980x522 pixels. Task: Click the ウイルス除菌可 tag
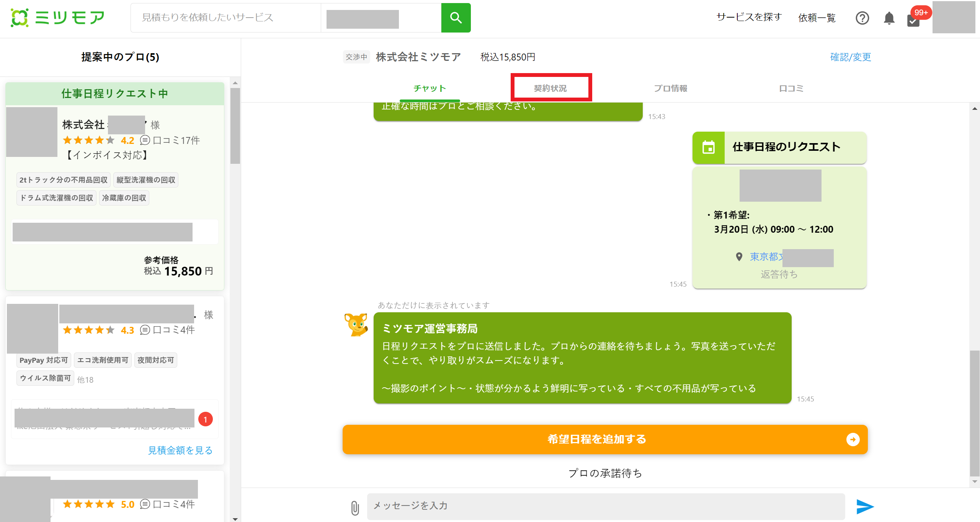tap(45, 378)
